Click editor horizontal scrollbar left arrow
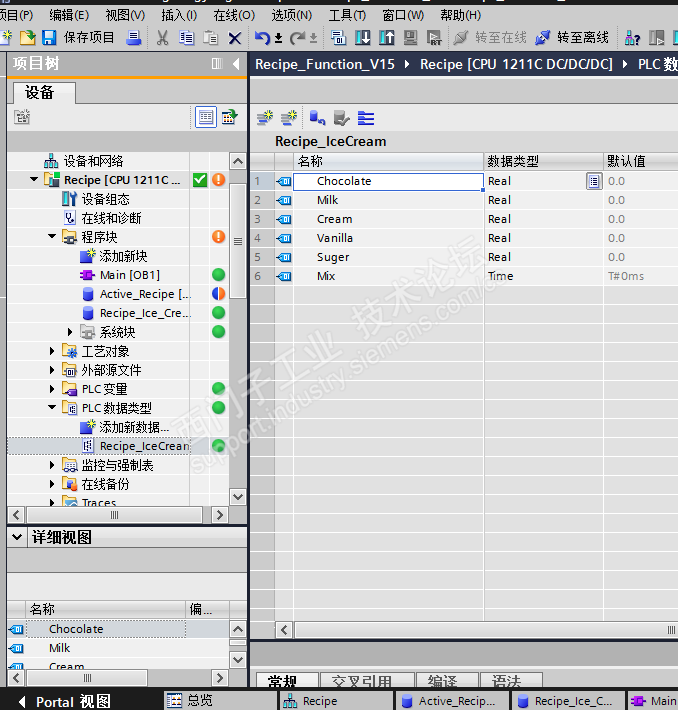This screenshot has width=678, height=710. click(284, 630)
